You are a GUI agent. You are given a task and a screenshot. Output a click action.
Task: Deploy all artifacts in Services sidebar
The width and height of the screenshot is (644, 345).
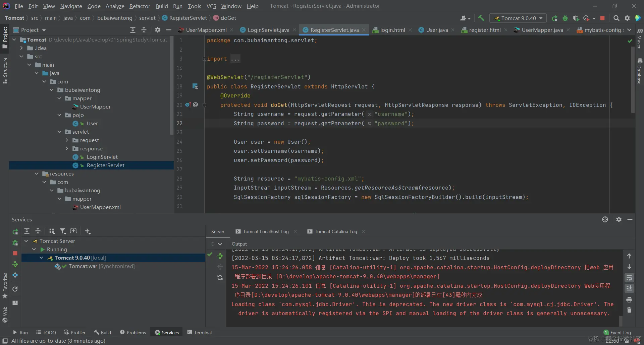click(15, 265)
